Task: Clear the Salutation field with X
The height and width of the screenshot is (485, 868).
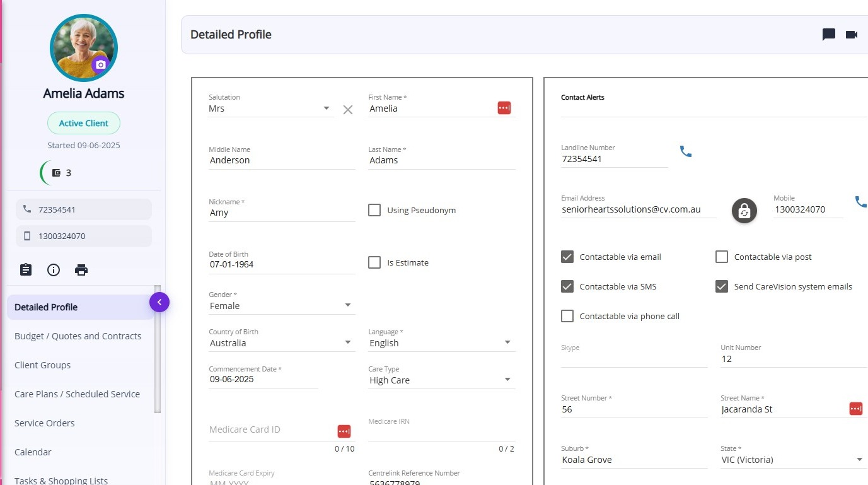Action: (x=348, y=110)
